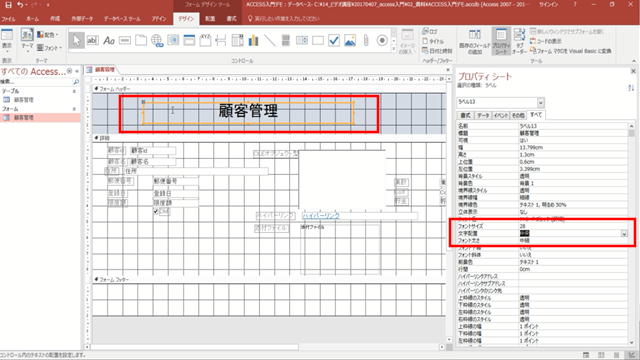
Task: Click the Undo arrow in quick access toolbar
Action: pyautogui.click(x=20, y=5)
